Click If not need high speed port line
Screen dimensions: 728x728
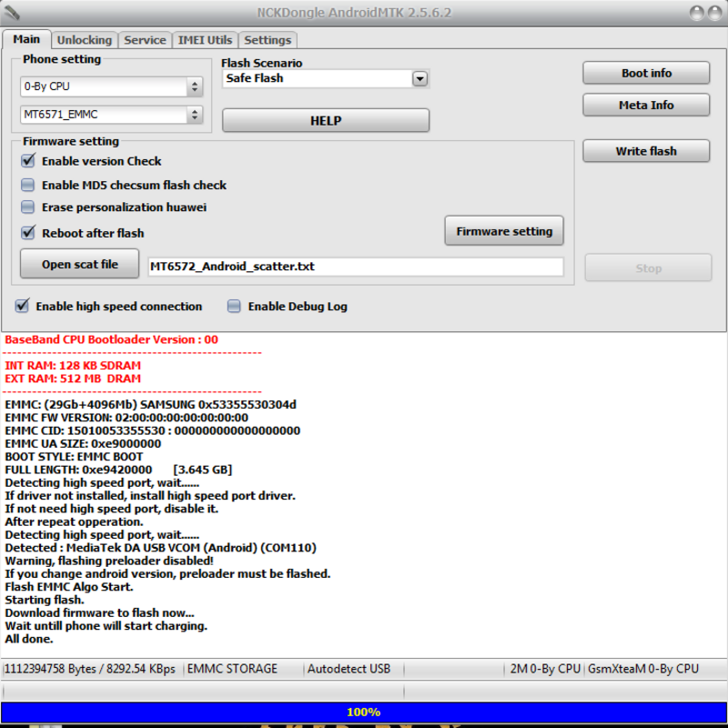coord(111,509)
